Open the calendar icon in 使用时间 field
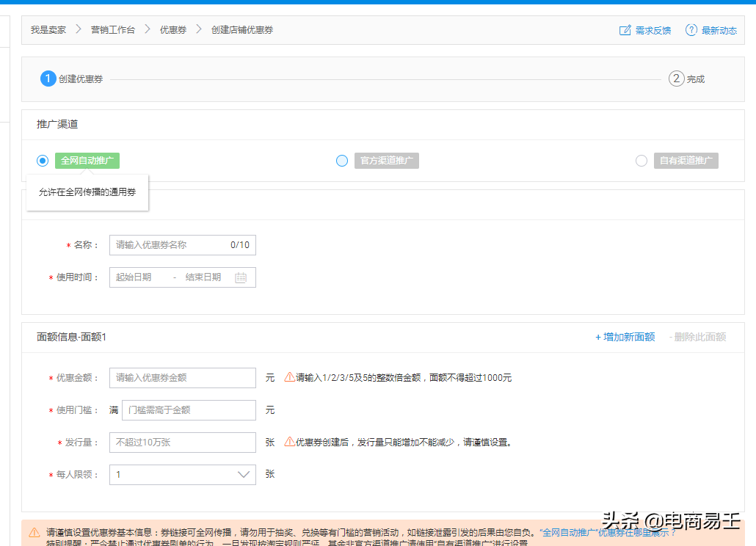This screenshot has width=756, height=546. click(241, 277)
